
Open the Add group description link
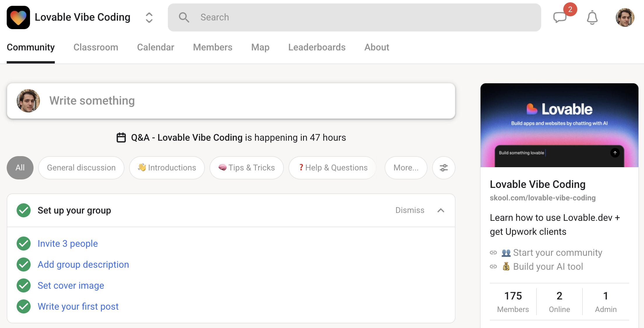83,264
